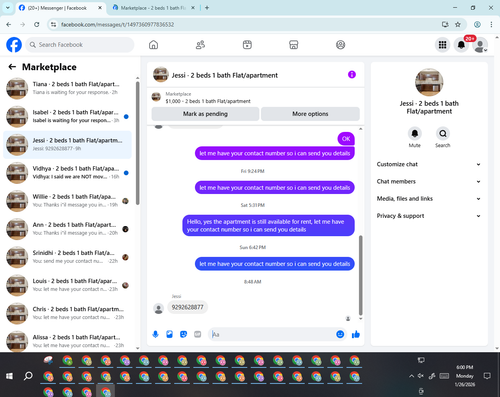Open the tab search dropdown arrow in Chrome
Screen dimensions: 500x397
click(7, 8)
